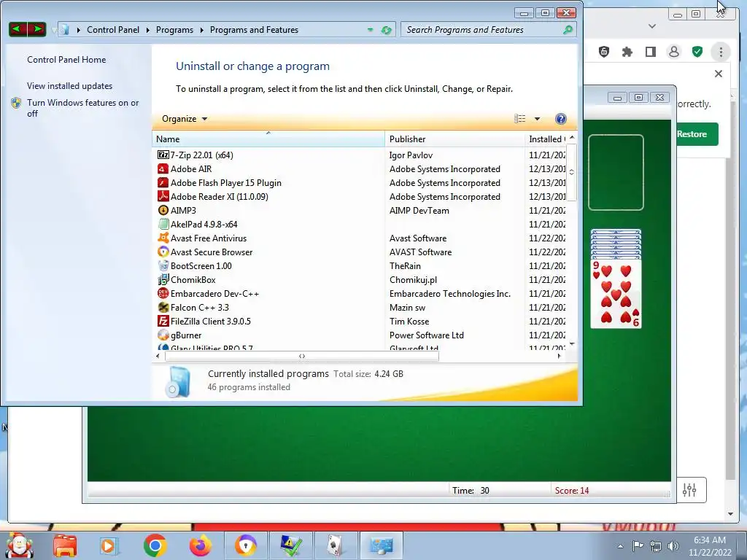
Task: Select the Adobe AIR icon
Action: [163, 168]
